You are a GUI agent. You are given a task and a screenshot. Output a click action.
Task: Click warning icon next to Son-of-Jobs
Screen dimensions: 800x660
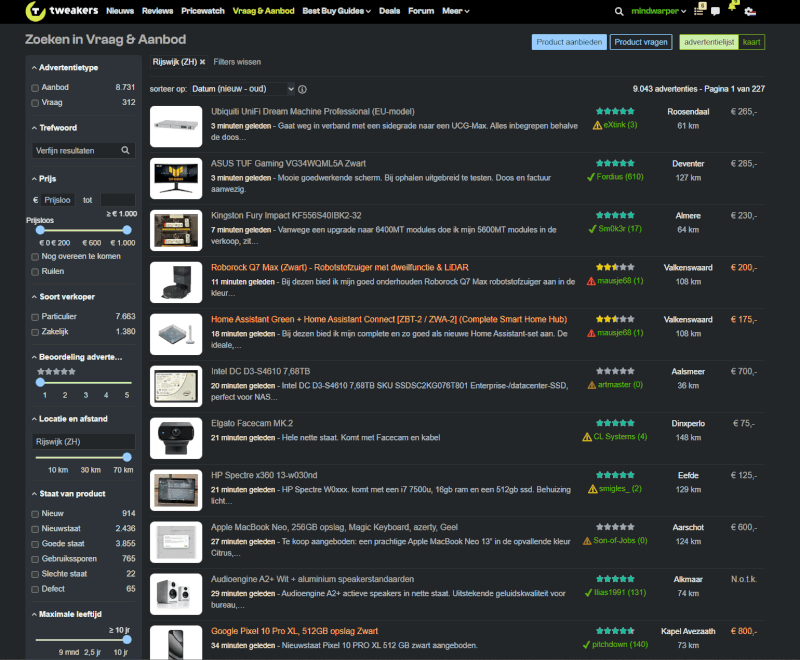[587, 541]
